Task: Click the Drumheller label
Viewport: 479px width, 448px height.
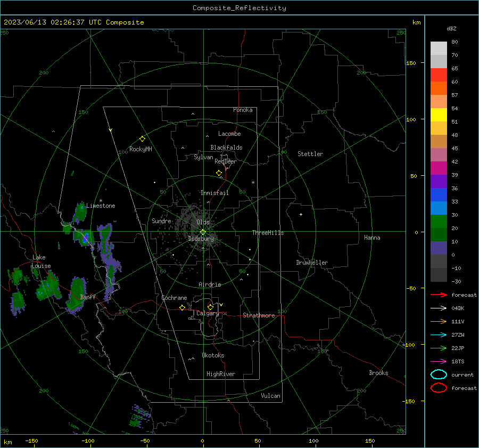Action: [312, 263]
